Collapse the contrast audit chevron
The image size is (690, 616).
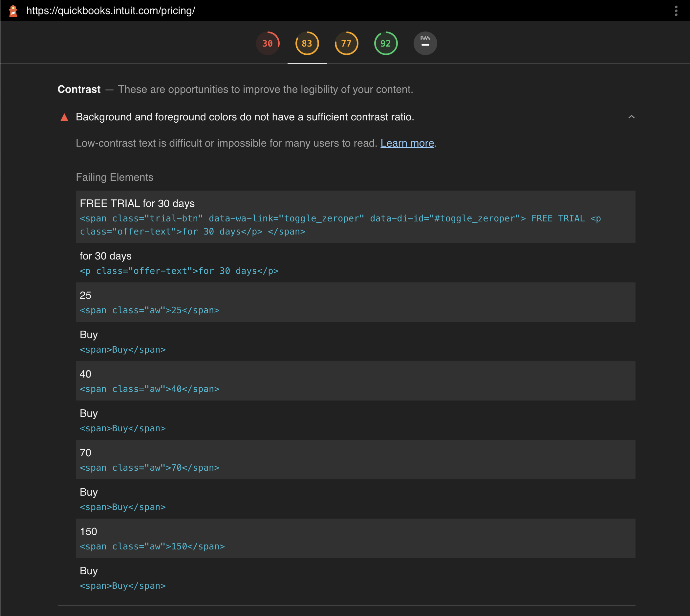click(631, 117)
